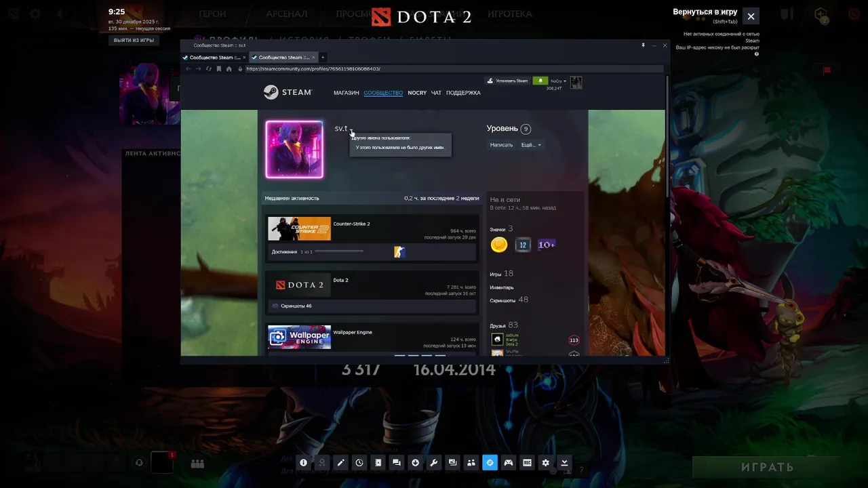
Task: Click the sv.t profile avatar picture
Action: pos(294,150)
